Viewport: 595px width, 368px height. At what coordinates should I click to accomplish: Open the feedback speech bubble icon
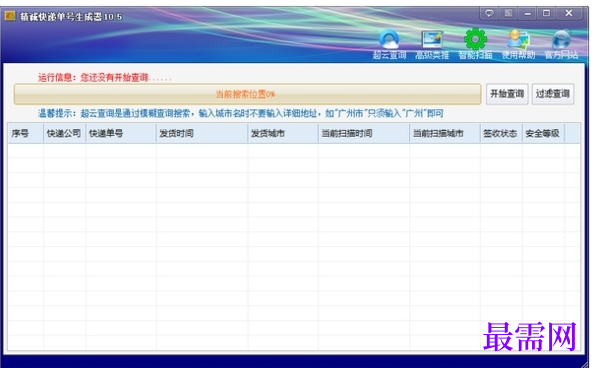click(x=489, y=13)
